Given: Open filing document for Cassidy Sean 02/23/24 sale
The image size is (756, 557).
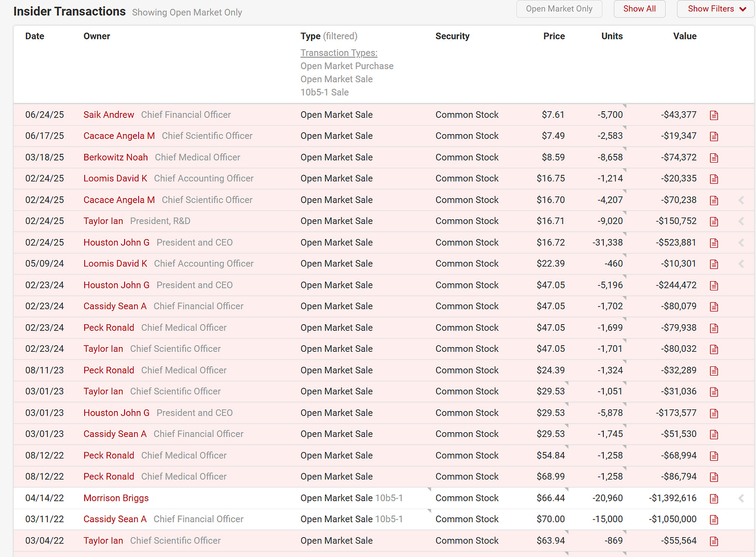Looking at the screenshot, I should point(714,307).
